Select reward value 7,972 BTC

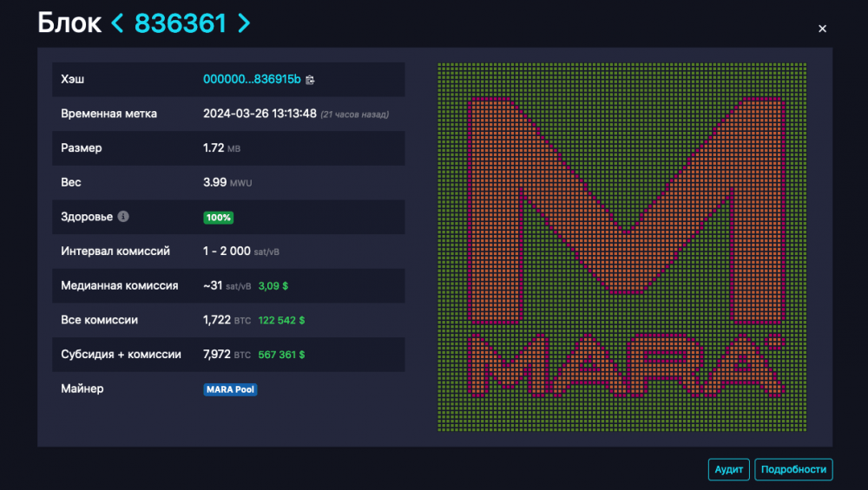click(x=227, y=354)
